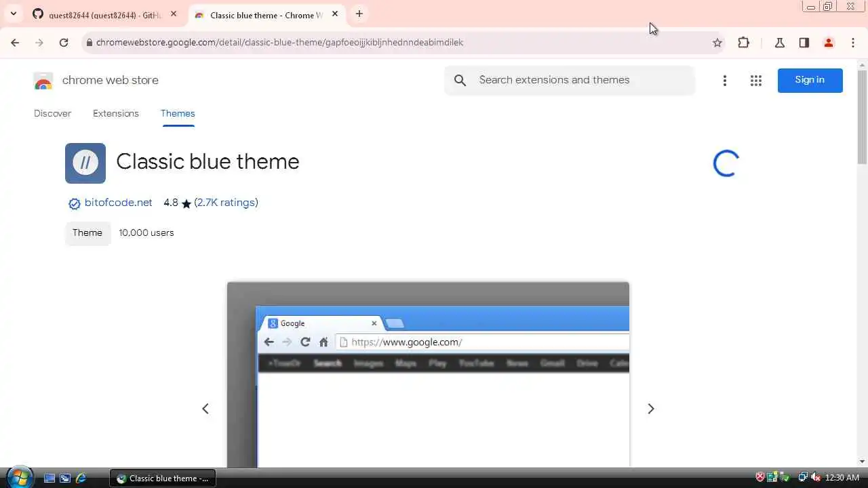Click the verified publisher badge

coord(74,203)
